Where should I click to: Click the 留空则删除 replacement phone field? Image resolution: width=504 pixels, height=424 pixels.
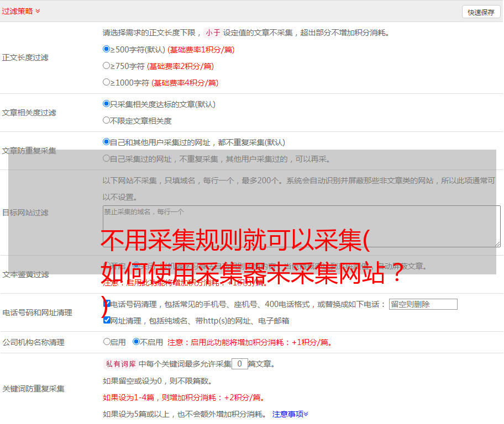click(x=423, y=304)
